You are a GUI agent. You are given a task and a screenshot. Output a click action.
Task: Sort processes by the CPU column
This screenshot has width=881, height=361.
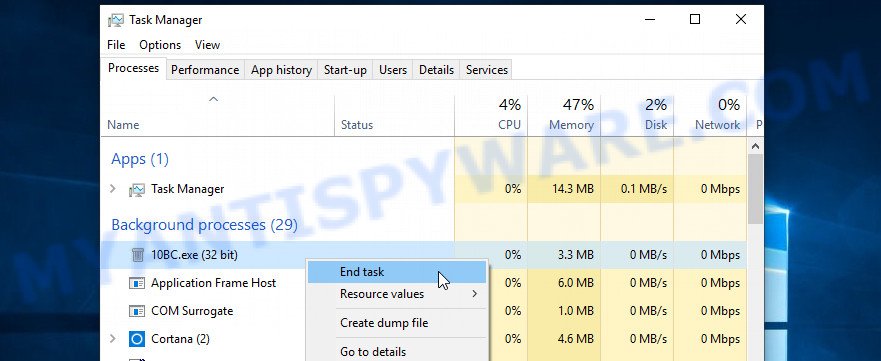click(x=491, y=115)
